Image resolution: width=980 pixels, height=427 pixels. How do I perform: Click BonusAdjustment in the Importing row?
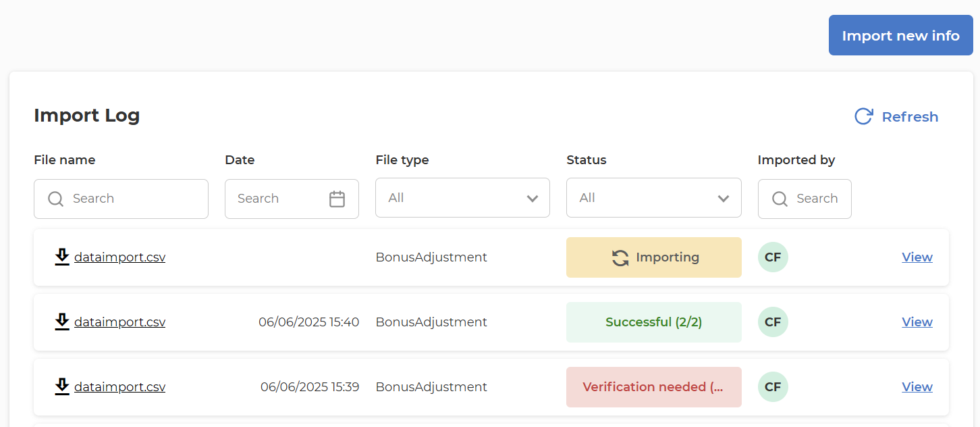(431, 257)
